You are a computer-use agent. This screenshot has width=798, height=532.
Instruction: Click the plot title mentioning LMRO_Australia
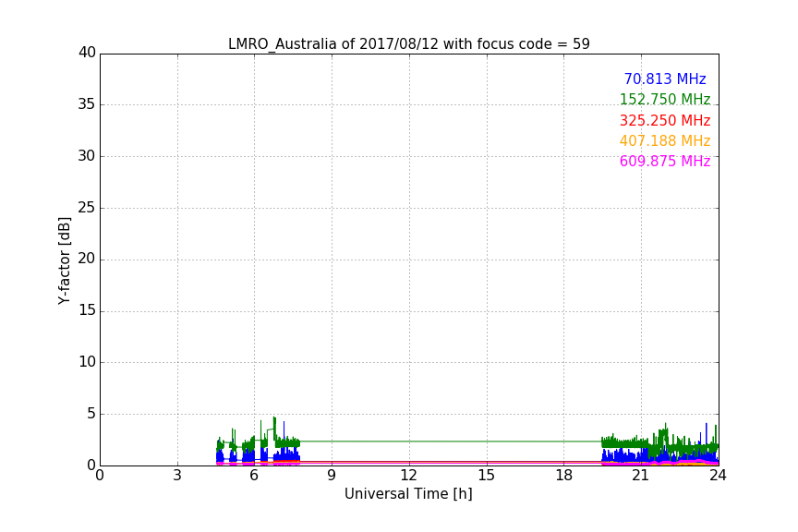pos(408,43)
